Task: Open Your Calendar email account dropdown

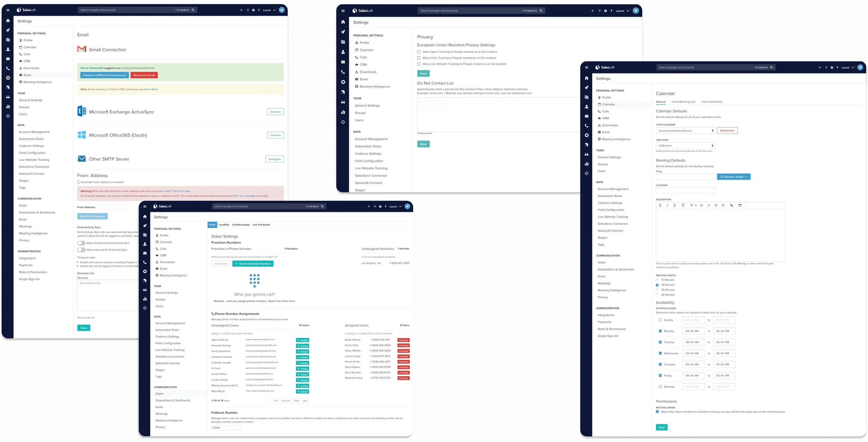Action: point(685,131)
